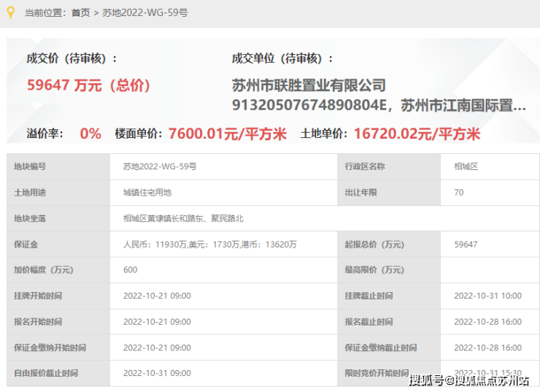540x392 pixels.
Task: Click the 7600.01元/平方米 floor price
Action: coord(228,134)
